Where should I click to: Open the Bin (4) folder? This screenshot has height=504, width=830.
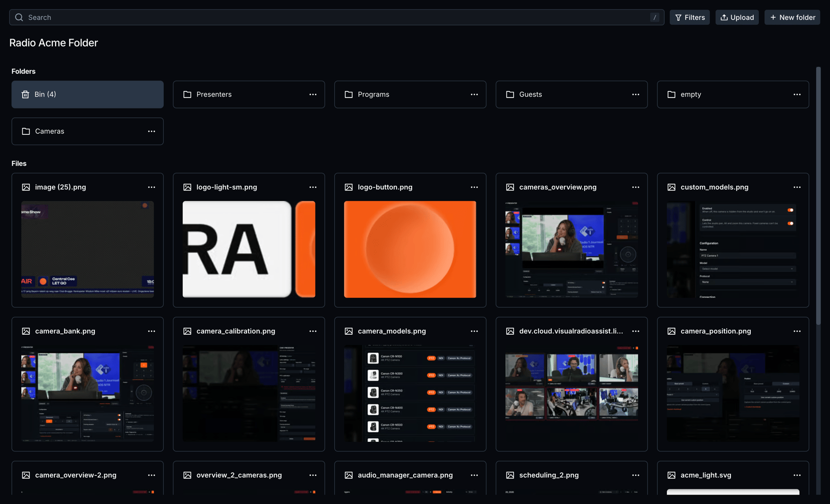point(87,94)
